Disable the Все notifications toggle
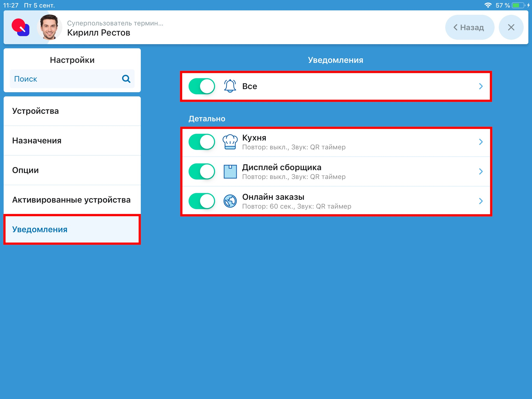 pyautogui.click(x=202, y=86)
